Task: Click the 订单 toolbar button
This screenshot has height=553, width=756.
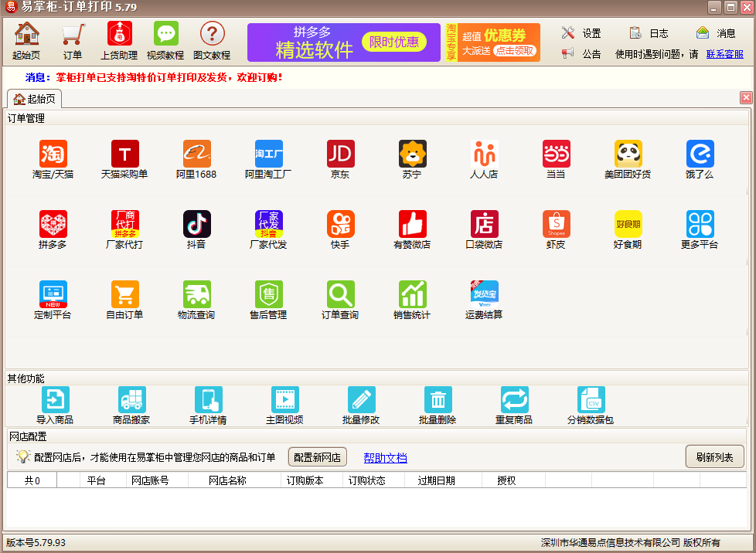Action: pos(73,42)
